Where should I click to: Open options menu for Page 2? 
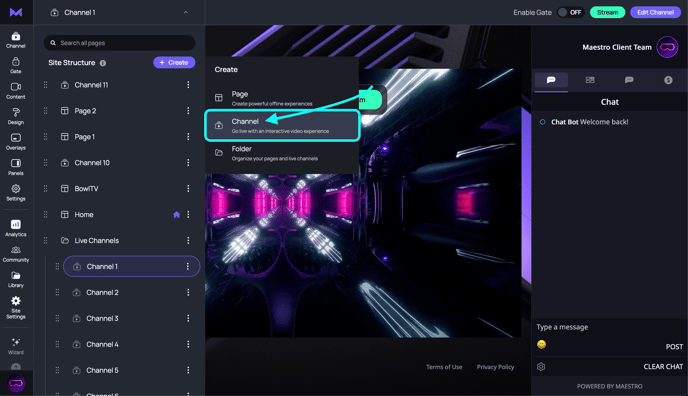pos(188,111)
